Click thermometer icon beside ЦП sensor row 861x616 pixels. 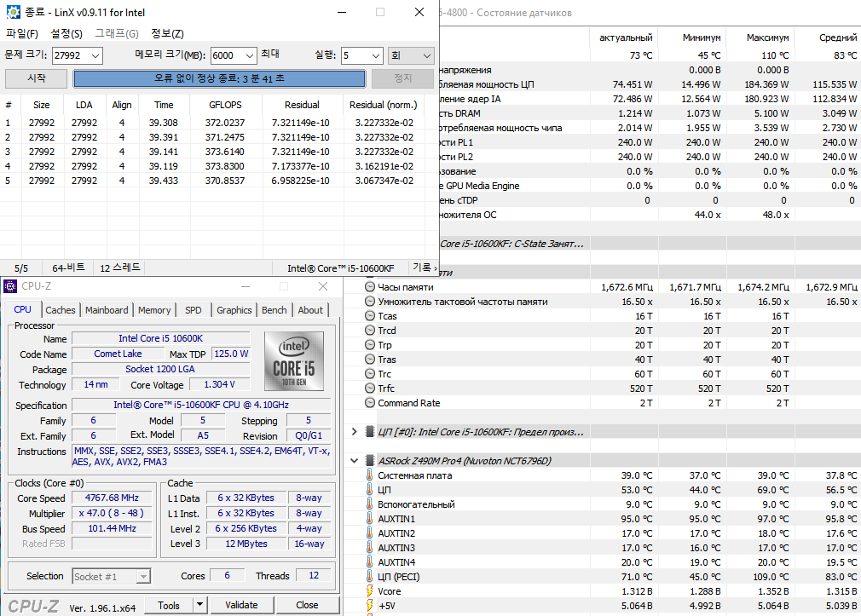pyautogui.click(x=370, y=490)
